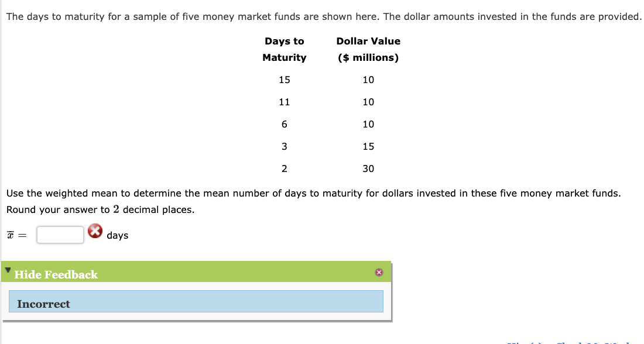Click the Days to Maturity column header
Image resolution: width=644 pixels, height=344 pixels.
(285, 49)
